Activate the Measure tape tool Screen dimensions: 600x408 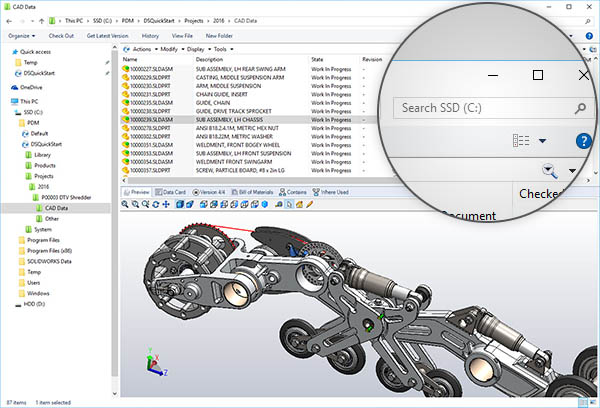[x=279, y=204]
